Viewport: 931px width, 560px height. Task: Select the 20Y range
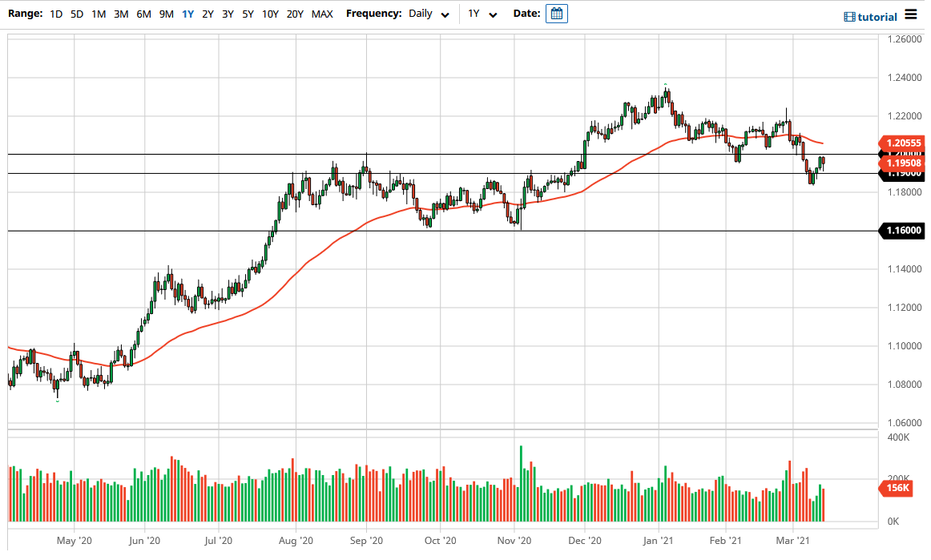click(x=295, y=14)
